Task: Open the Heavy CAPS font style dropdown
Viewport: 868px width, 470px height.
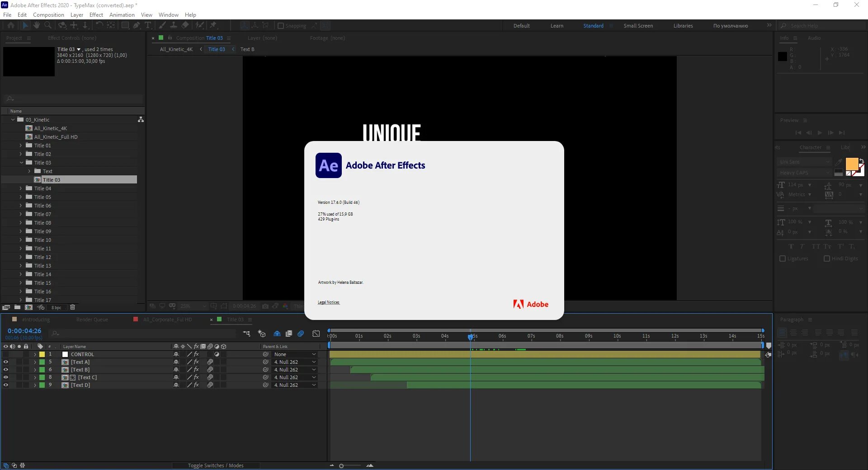Action: (x=805, y=173)
